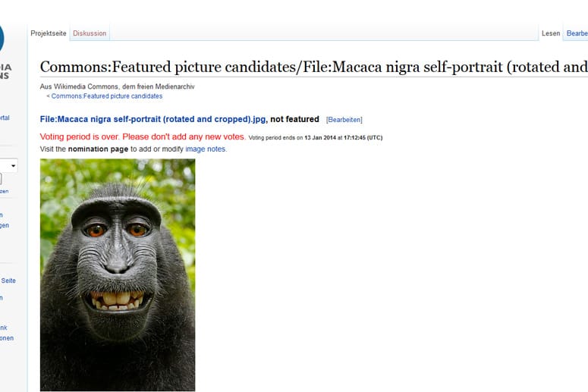Select the sidebar link ending in "gen"
The width and height of the screenshot is (588, 392).
pyautogui.click(x=5, y=225)
